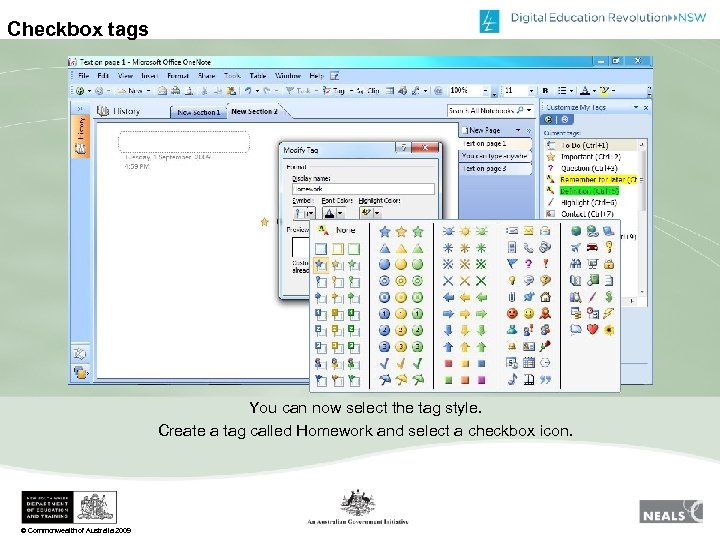Open the Text on page 1 page tab

click(495, 143)
